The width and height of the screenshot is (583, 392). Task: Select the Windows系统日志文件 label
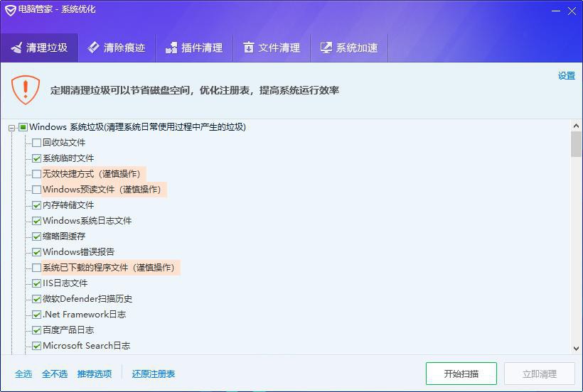tap(87, 220)
